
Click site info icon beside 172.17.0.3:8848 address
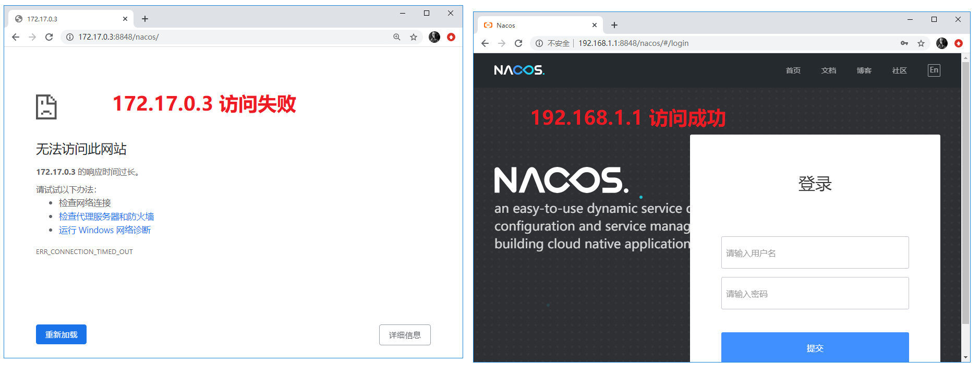[69, 37]
